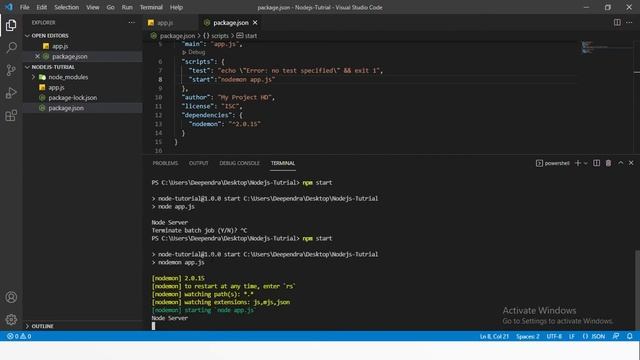Open the Explorer view in activity bar
640x360 pixels.
tap(11, 25)
